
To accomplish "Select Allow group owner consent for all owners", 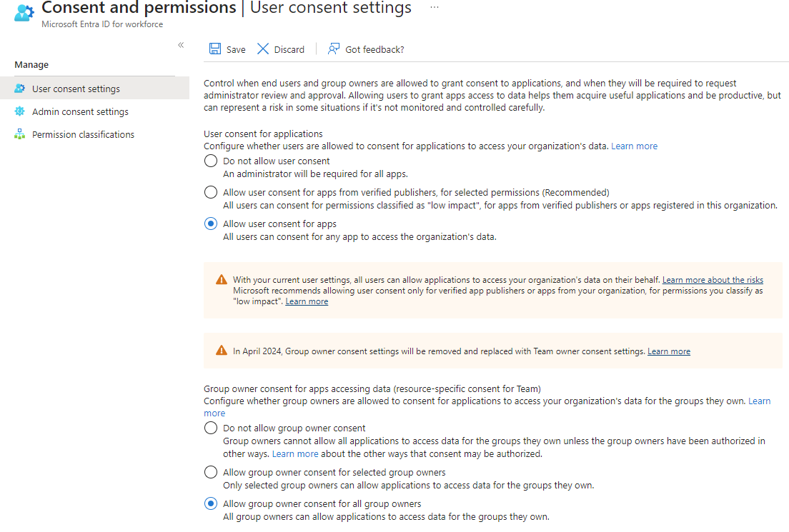I will tap(211, 503).
